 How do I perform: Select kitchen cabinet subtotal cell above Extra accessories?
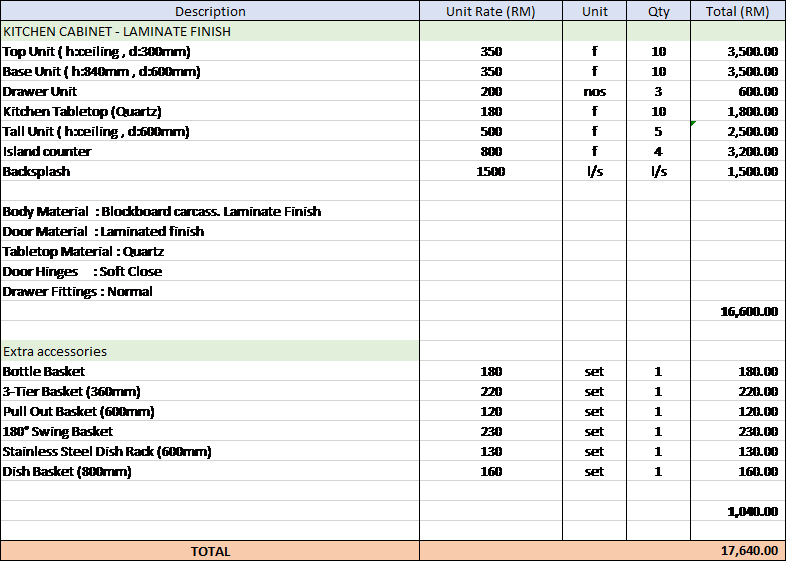click(737, 311)
